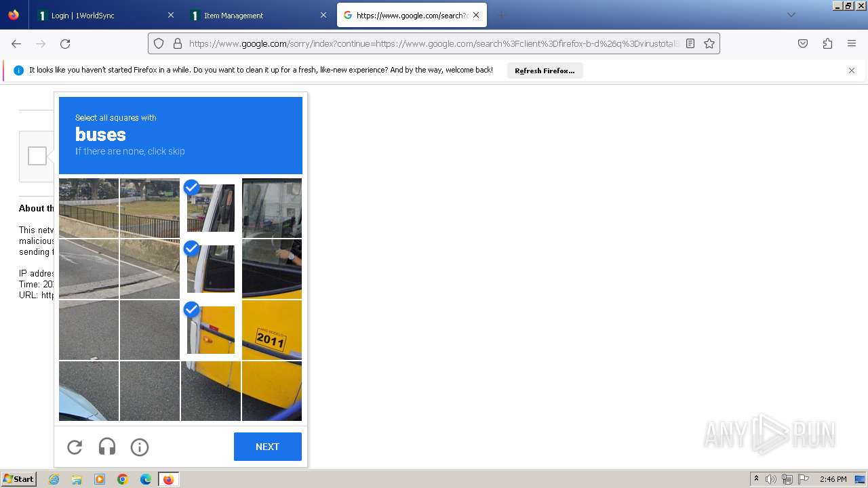Viewport: 868px width, 488px height.
Task: Dismiss the Firefox refresh notification bar
Action: (852, 70)
